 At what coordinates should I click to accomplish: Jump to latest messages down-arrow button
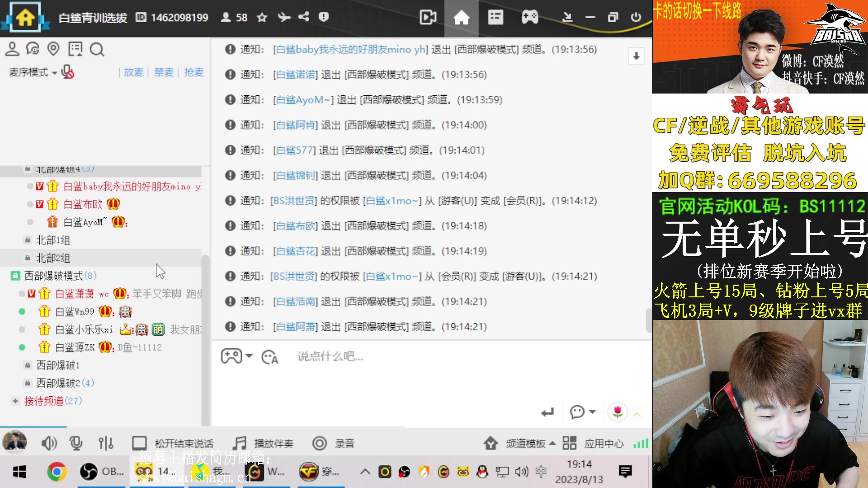pyautogui.click(x=636, y=56)
